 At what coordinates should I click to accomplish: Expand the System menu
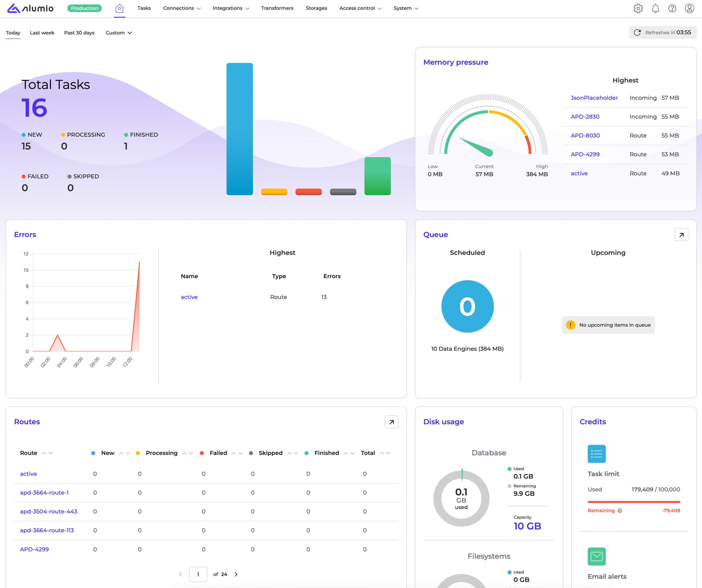(x=406, y=8)
